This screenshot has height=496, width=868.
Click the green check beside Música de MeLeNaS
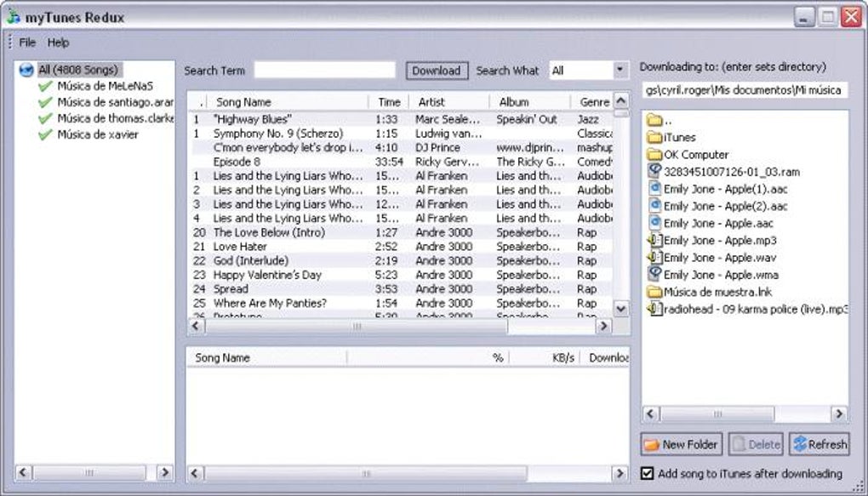click(x=45, y=87)
